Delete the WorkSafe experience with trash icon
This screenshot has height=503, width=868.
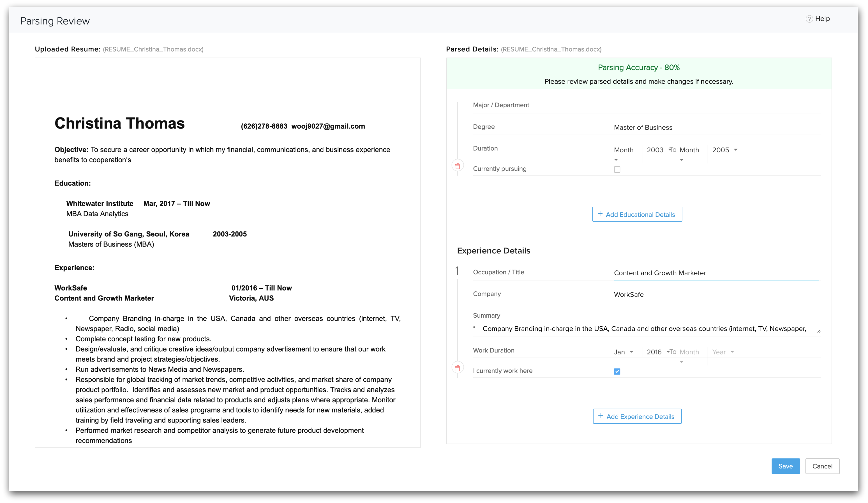coord(458,368)
